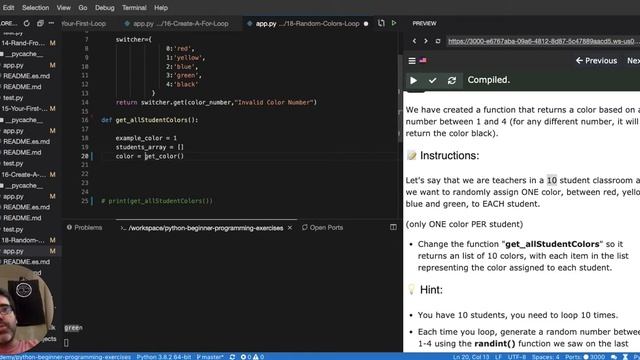Click the sync changes status icon
This screenshot has height=360, width=640.
232,357
